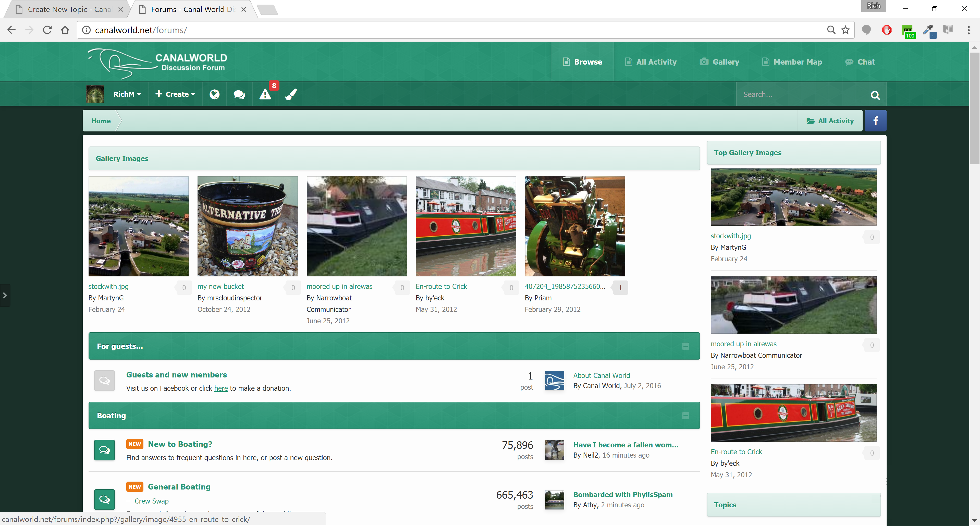Image resolution: width=980 pixels, height=526 pixels.
Task: Open the Facebook icon button
Action: (x=875, y=120)
